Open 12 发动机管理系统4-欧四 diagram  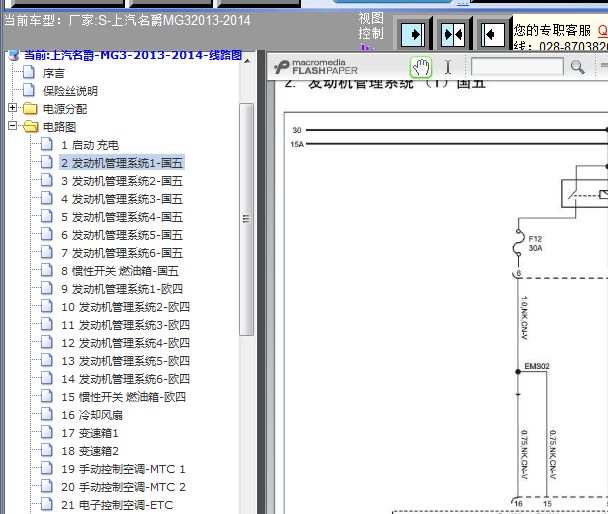[x=126, y=343]
